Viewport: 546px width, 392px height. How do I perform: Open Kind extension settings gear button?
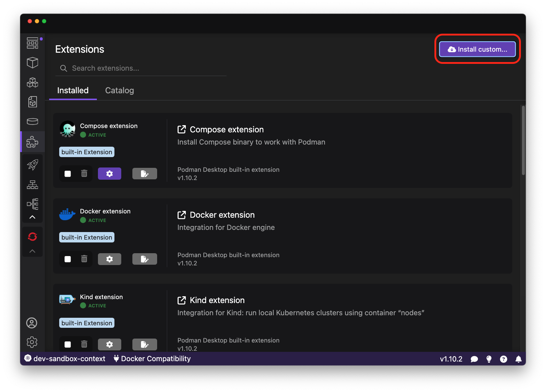click(109, 344)
